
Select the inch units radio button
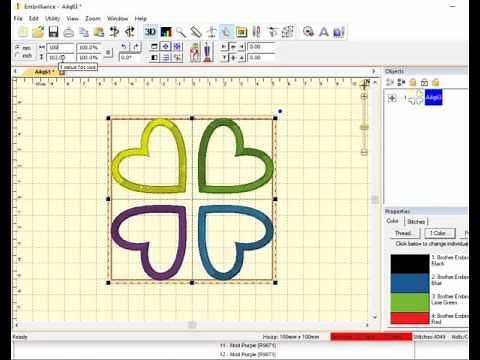coord(18,55)
